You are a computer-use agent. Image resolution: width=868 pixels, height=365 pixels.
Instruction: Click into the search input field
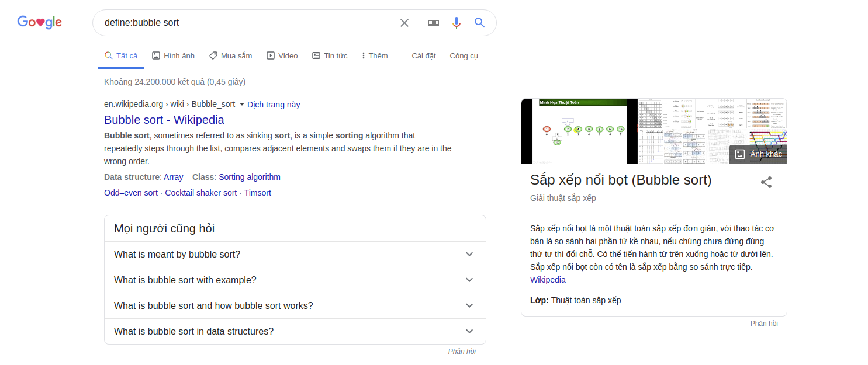pos(245,23)
